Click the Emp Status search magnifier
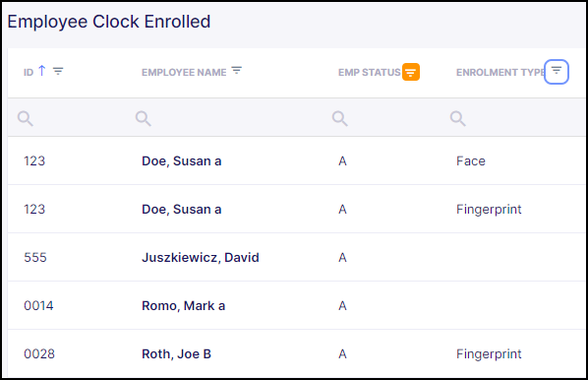 tap(340, 118)
